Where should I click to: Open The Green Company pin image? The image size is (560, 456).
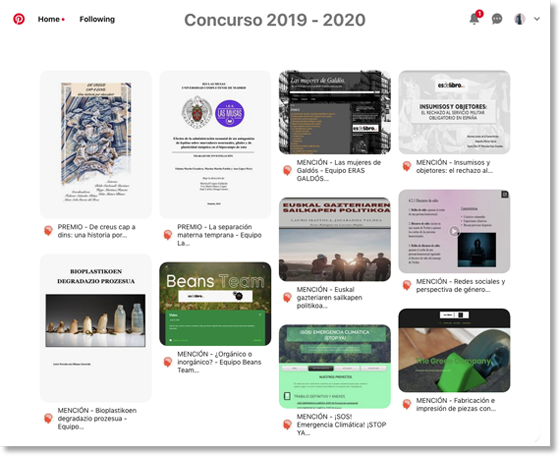[x=454, y=350]
